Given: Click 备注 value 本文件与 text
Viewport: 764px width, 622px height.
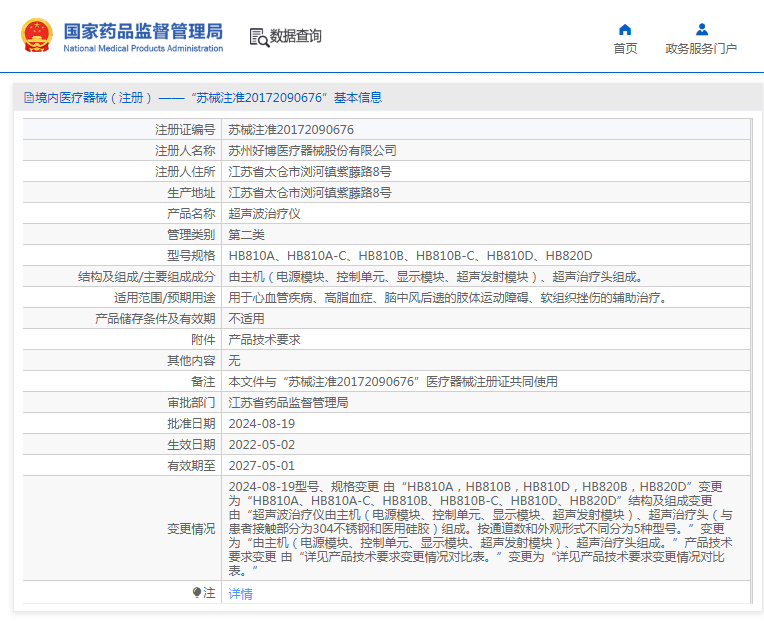Looking at the screenshot, I should coord(393,381).
